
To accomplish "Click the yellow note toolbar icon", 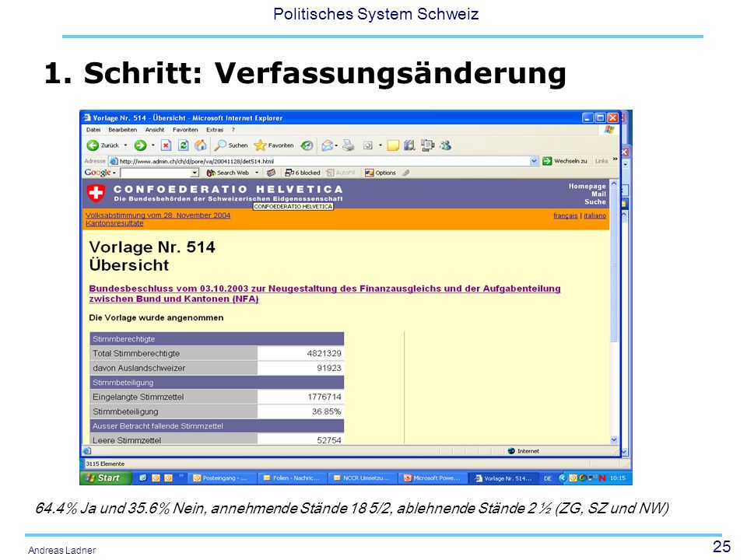I will tap(393, 145).
